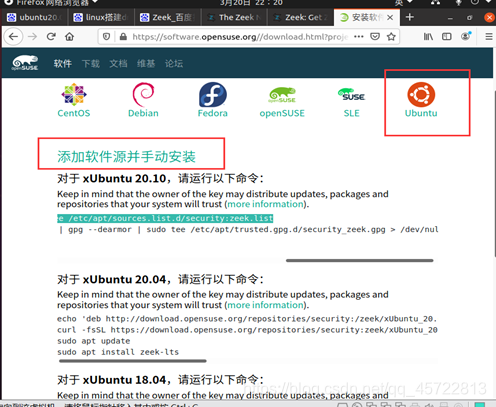Click the openSUSE logo in header
The image size is (496, 407).
25,63
